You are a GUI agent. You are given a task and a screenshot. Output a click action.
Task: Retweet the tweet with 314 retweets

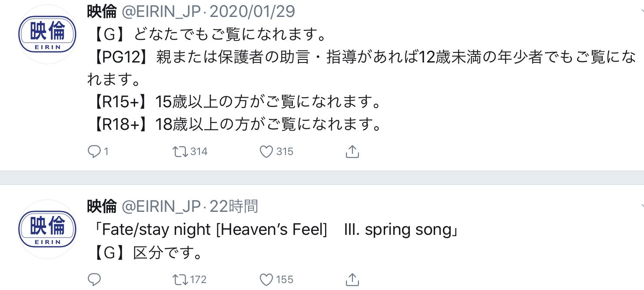[x=179, y=152]
